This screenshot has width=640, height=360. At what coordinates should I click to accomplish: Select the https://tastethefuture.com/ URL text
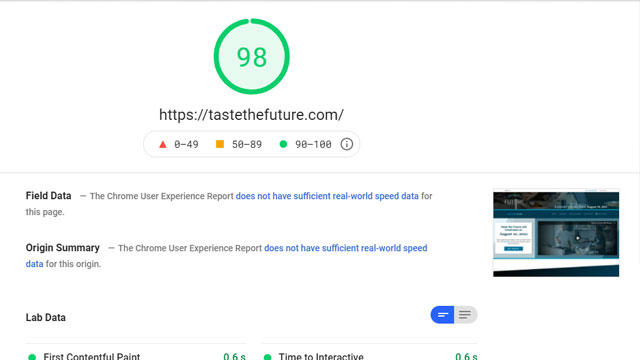(x=251, y=115)
